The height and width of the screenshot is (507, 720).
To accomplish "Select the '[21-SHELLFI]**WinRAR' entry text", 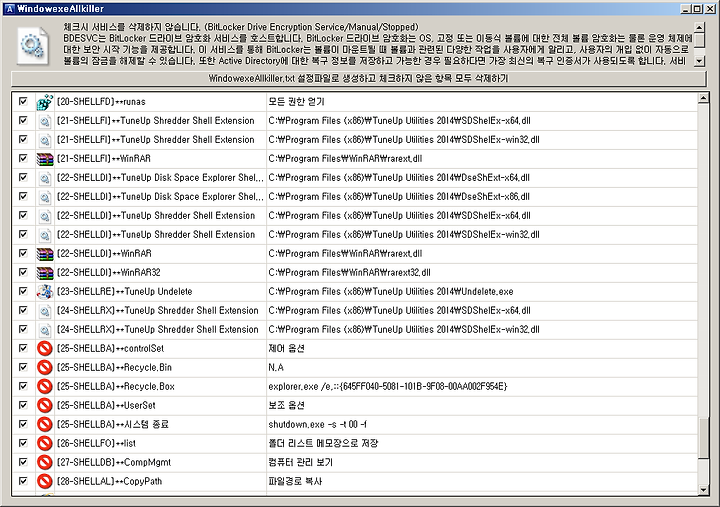I will 104,159.
